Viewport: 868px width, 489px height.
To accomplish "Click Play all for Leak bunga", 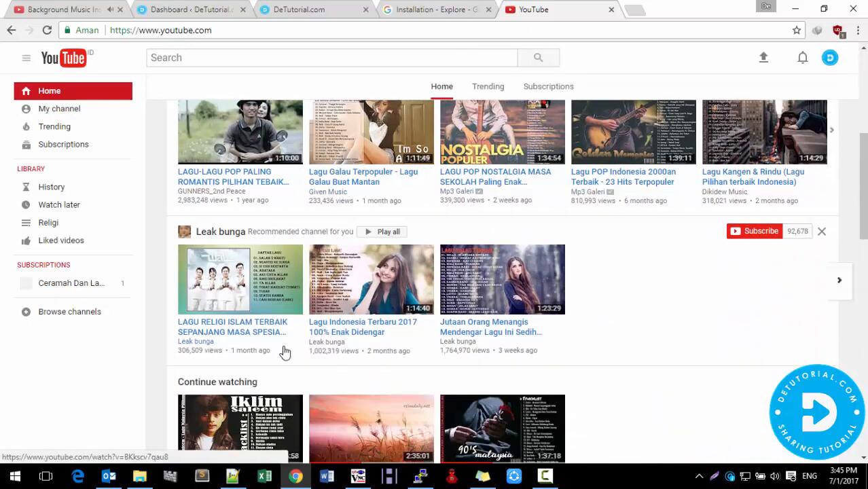I will (x=381, y=232).
